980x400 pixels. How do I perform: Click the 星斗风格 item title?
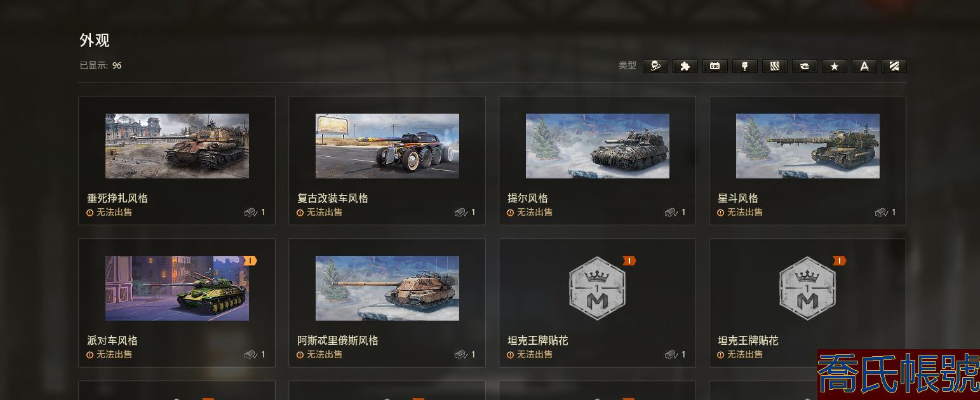[x=737, y=198]
